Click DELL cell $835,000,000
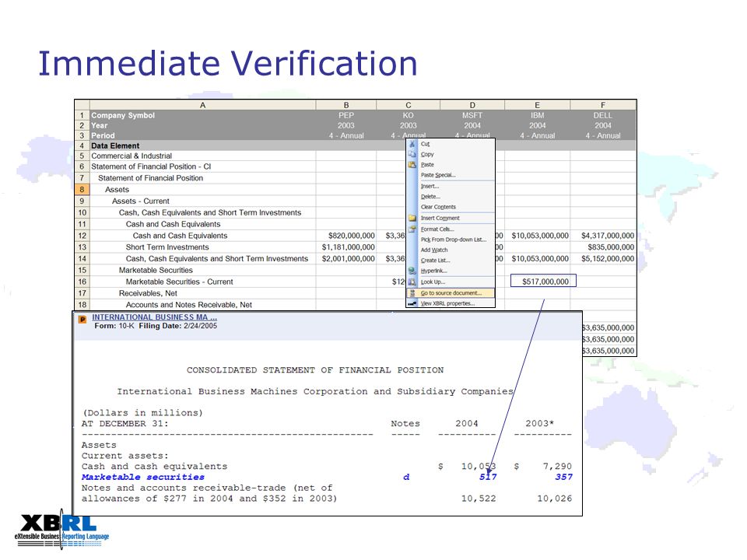The height and width of the screenshot is (560, 747). 603,247
